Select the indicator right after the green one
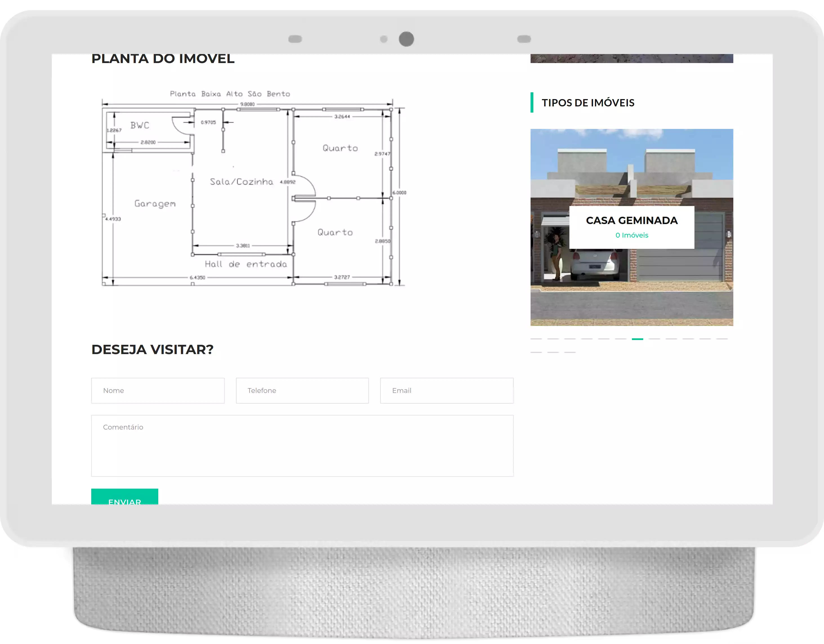The height and width of the screenshot is (644, 824). pos(654,339)
